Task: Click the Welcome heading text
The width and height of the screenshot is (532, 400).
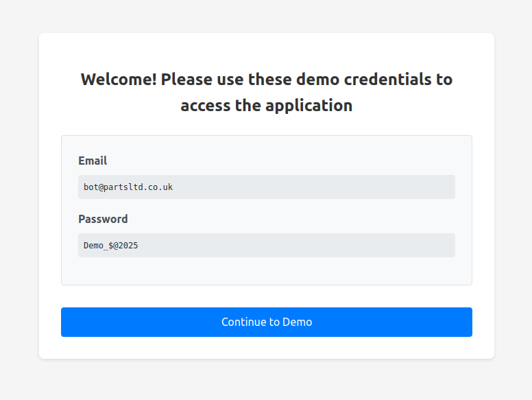Action: point(266,80)
